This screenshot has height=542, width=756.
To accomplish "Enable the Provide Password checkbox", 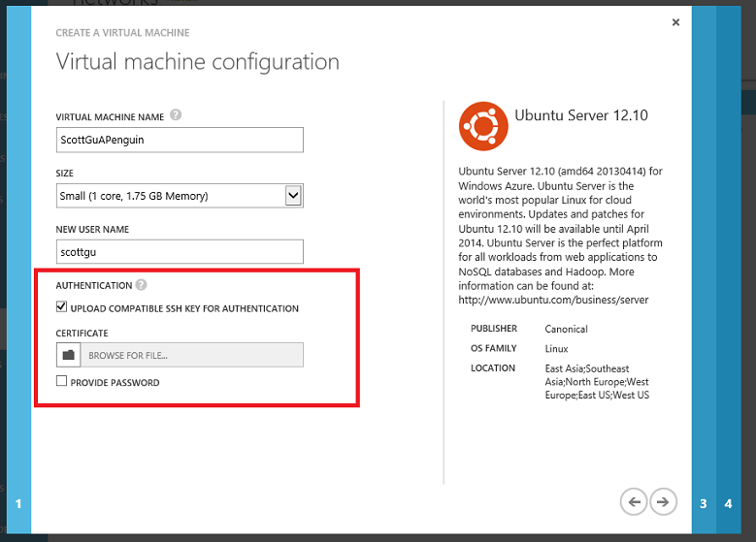I will point(61,381).
